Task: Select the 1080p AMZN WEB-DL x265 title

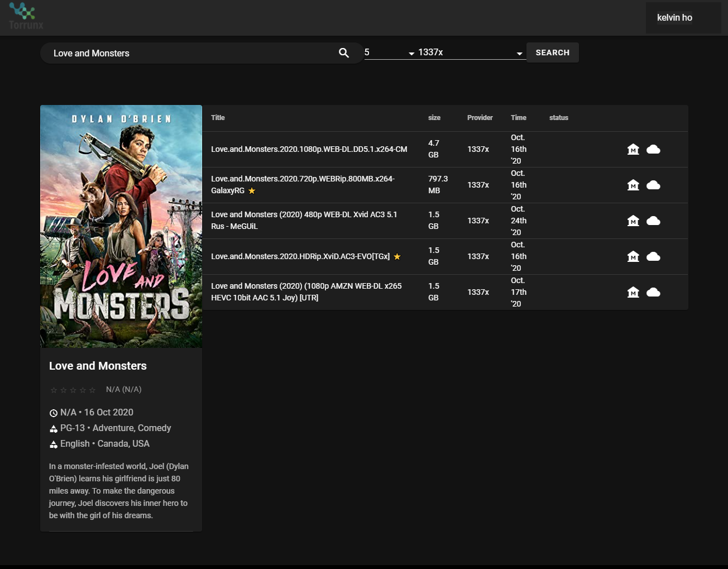Action: (x=306, y=292)
